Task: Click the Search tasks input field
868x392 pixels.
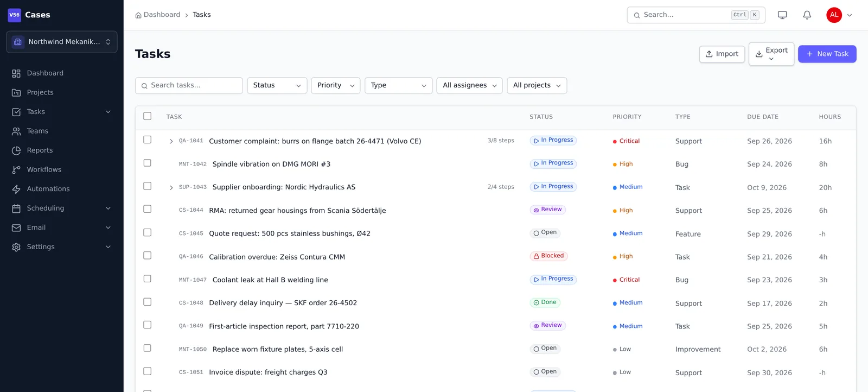Action: click(x=189, y=86)
